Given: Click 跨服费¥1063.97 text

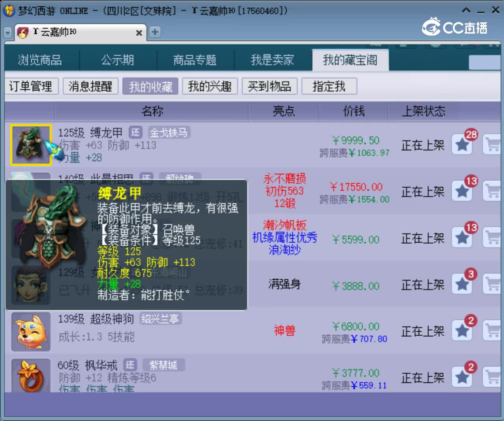Looking at the screenshot, I should [x=354, y=153].
